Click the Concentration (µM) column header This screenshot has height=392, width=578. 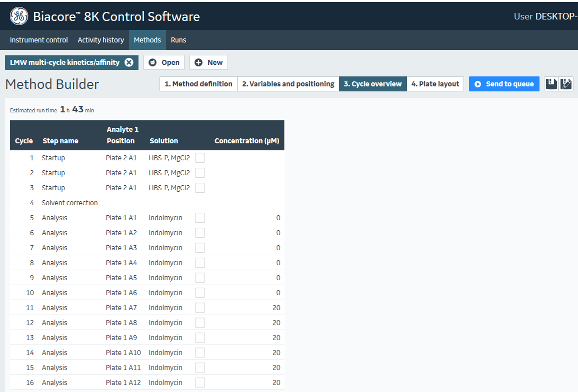pyautogui.click(x=246, y=141)
